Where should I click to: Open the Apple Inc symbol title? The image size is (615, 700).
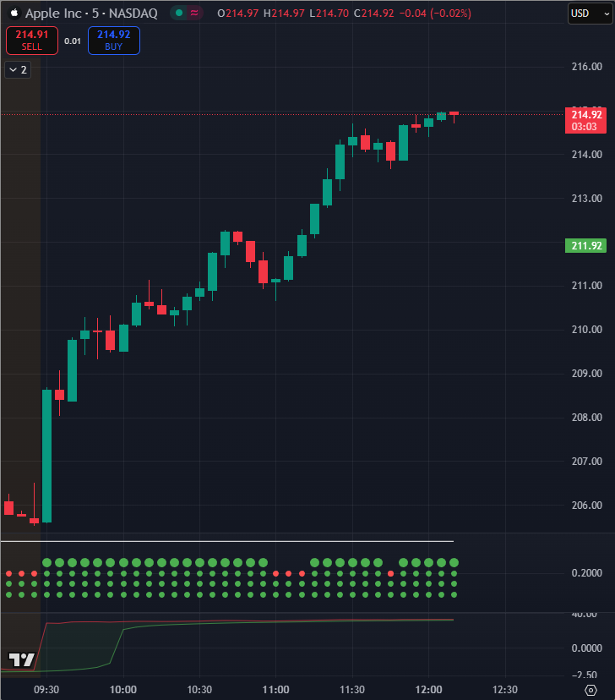[x=91, y=14]
